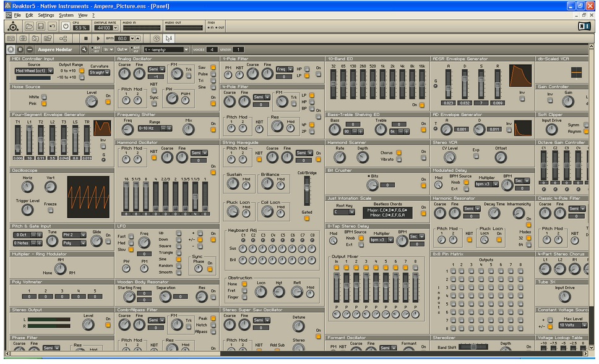Toggle the 10-Band EQ On button
Image resolution: width=599 pixels, height=364 pixels.
(422, 105)
